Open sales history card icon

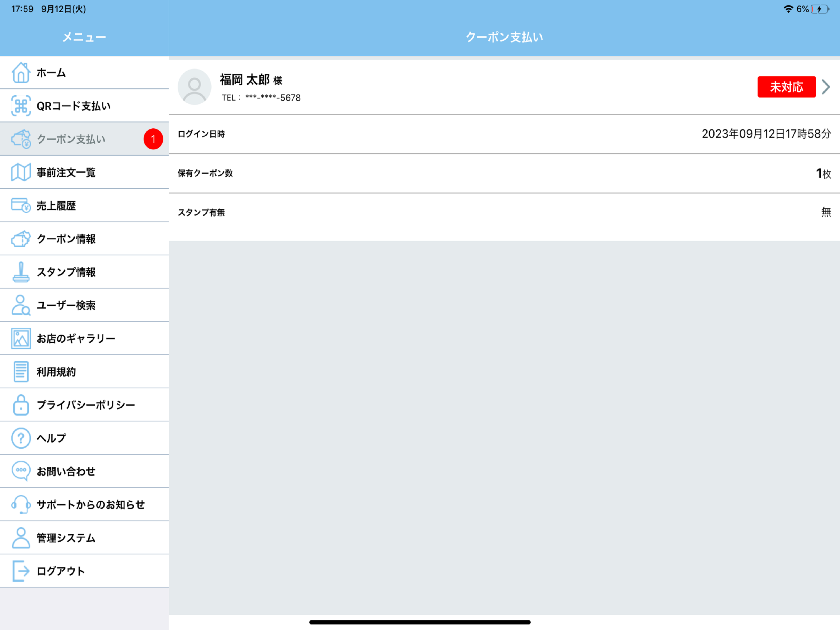coord(21,205)
